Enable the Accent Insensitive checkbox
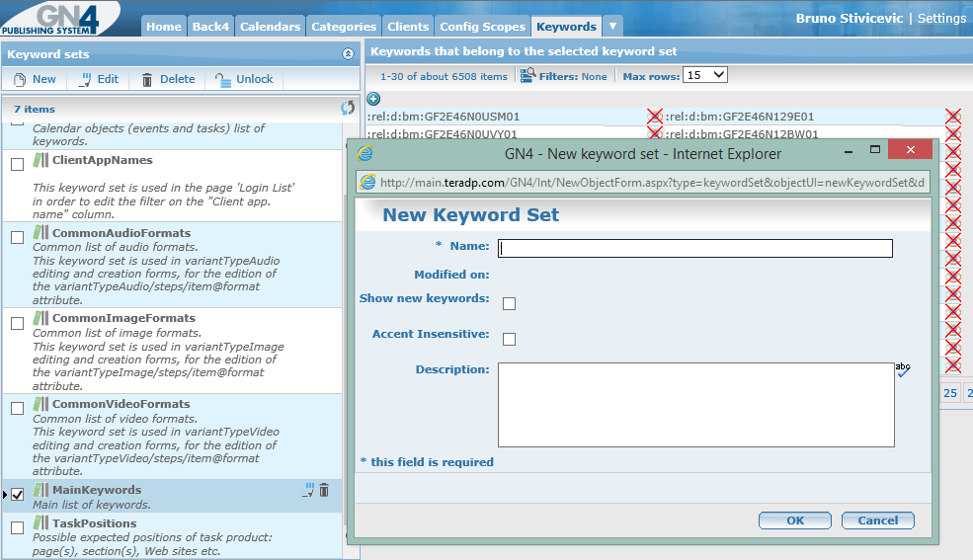973x560 pixels. (x=509, y=339)
